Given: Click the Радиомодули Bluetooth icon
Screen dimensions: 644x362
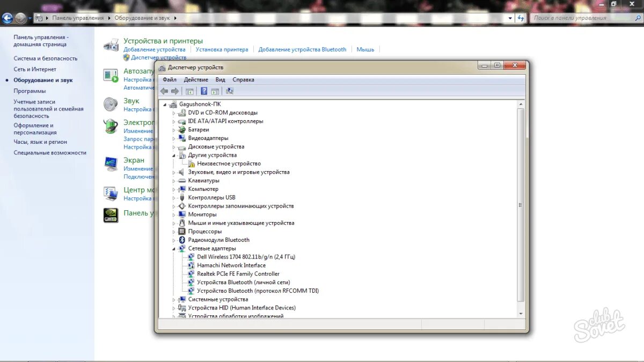Looking at the screenshot, I should click(x=182, y=240).
